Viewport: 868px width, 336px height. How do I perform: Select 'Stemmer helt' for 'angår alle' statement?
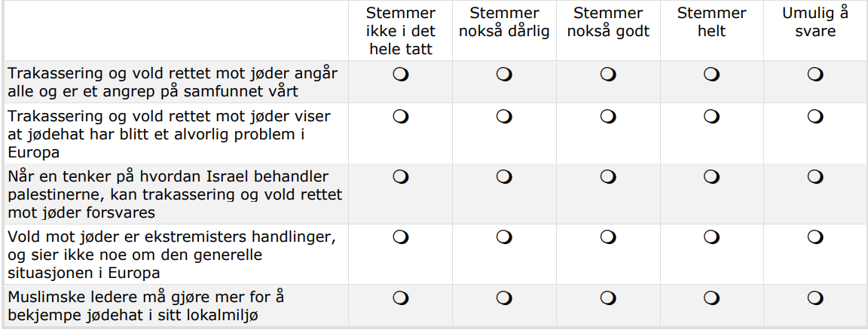711,75
